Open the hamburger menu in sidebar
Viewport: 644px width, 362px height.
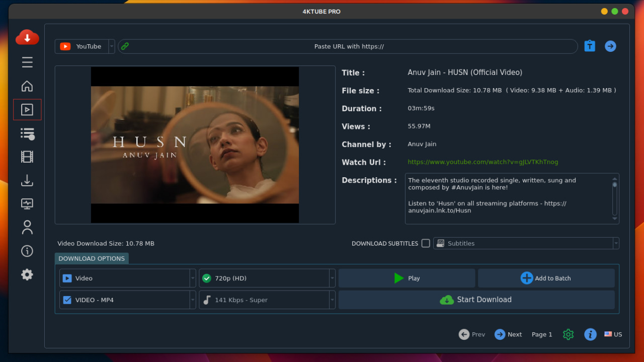[x=27, y=62]
